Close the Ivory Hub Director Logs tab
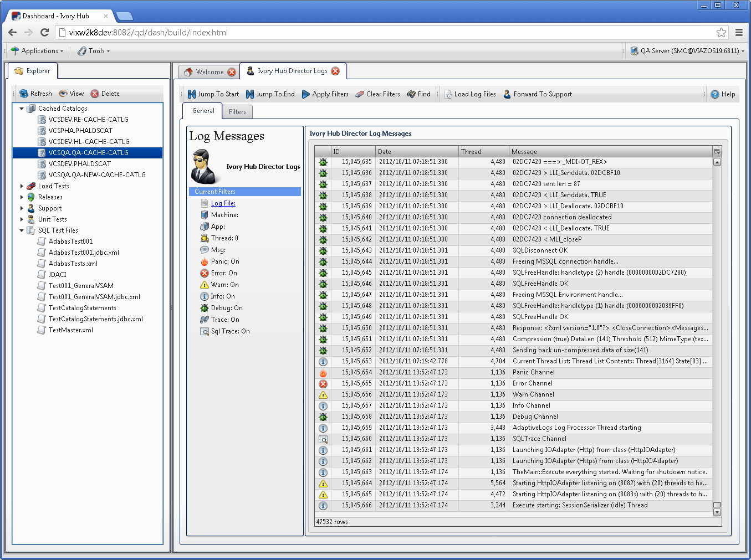 [x=335, y=71]
